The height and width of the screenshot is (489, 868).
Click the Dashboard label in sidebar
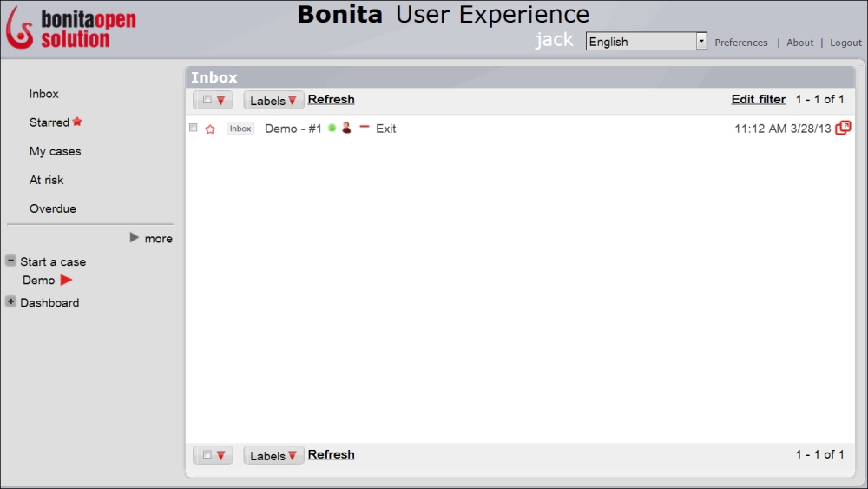49,303
